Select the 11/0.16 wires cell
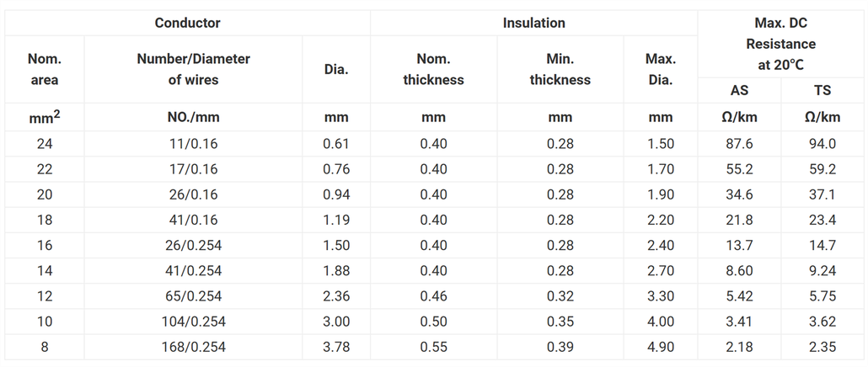This screenshot has height=367, width=868. coord(193,144)
